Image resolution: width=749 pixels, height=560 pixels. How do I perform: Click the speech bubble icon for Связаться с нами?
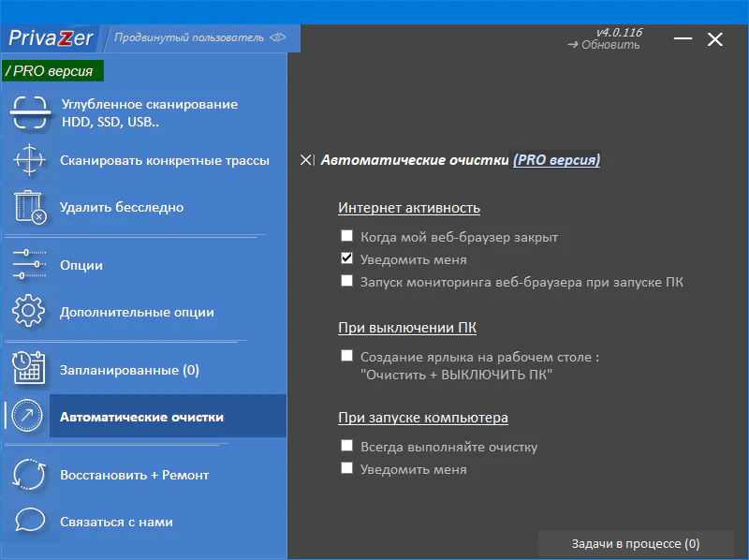pyautogui.click(x=29, y=522)
